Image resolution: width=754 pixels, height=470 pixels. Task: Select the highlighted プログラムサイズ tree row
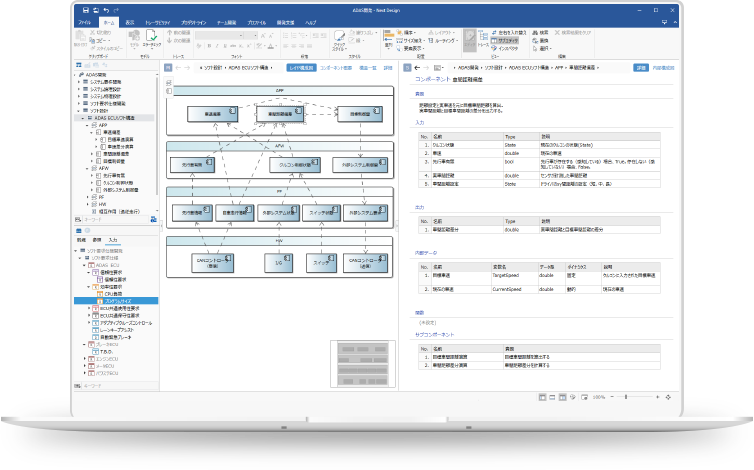click(x=116, y=301)
